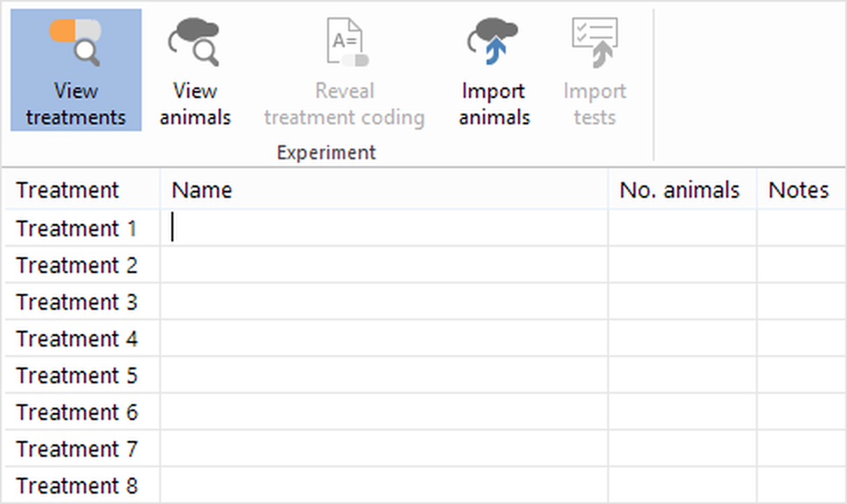Screen dimensions: 847x504
Task: Click the Notes cell for Treatment 2
Action: click(x=801, y=265)
